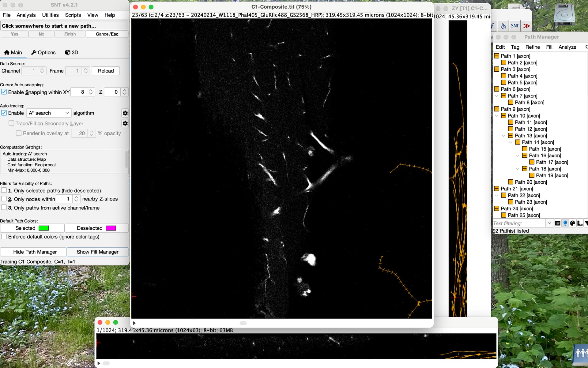This screenshot has width=588, height=368.
Task: Open the Analyze menu in Path Manager
Action: pyautogui.click(x=567, y=47)
